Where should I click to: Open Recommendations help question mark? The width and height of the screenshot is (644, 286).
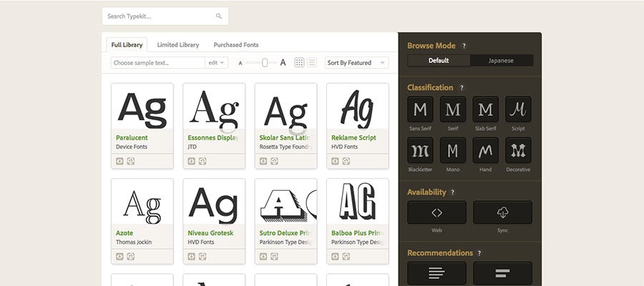[479, 253]
